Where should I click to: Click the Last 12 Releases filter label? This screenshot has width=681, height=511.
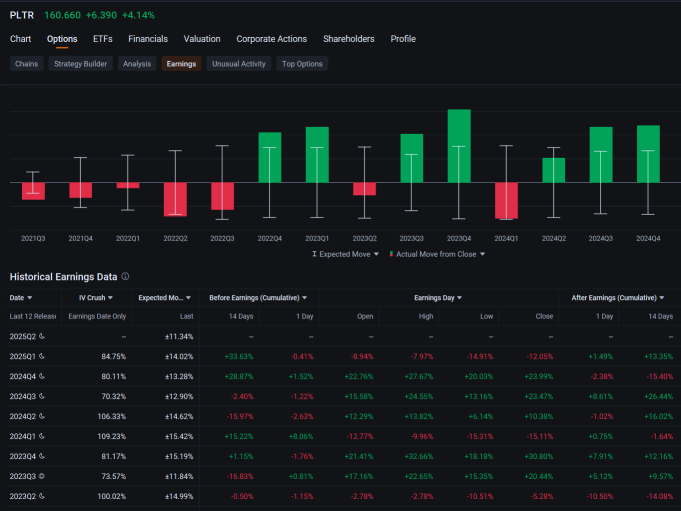click(33, 316)
